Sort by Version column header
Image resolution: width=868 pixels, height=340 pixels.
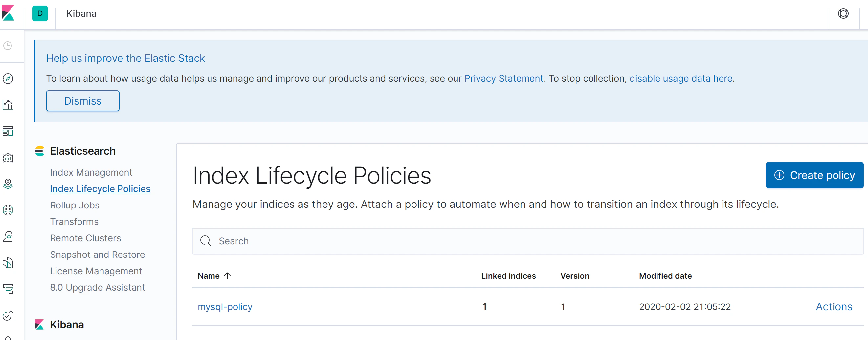(x=575, y=276)
